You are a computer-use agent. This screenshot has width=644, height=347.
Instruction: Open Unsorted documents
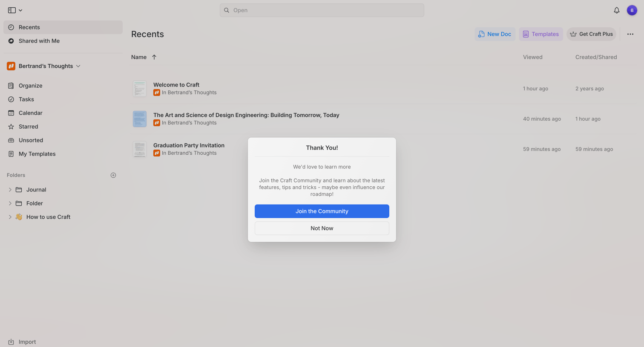[63, 140]
